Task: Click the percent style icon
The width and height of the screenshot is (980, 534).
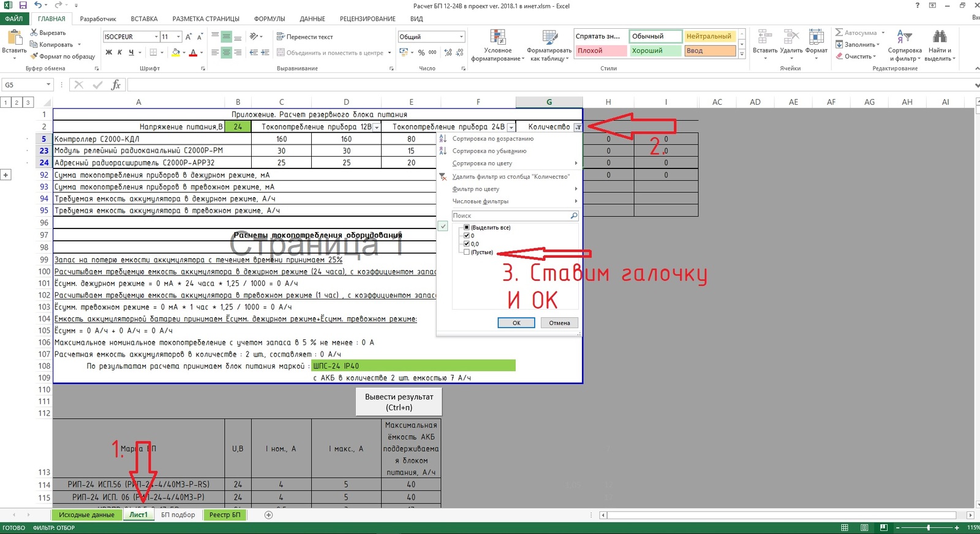Action: 421,53
